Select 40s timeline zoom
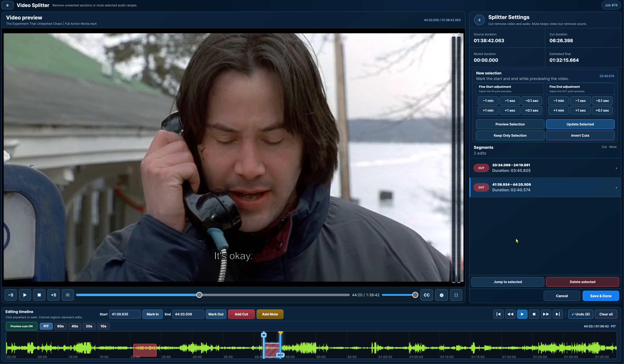Screen dimensions: 624x364 75,326
